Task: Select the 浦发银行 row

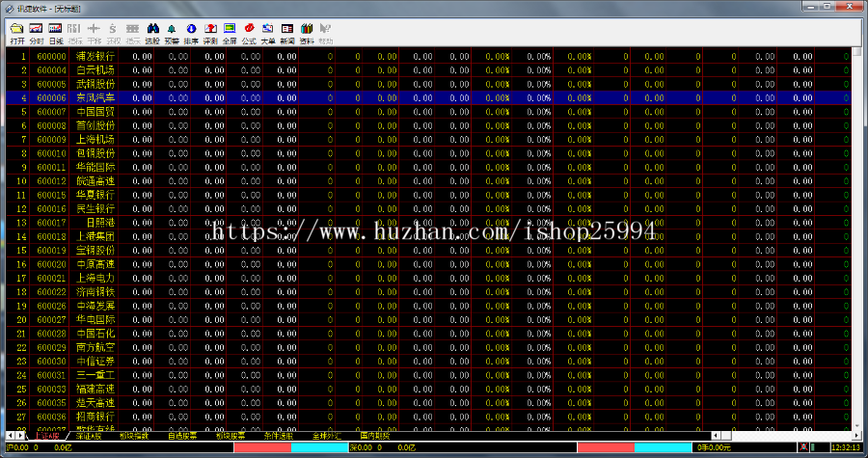Action: click(x=428, y=57)
